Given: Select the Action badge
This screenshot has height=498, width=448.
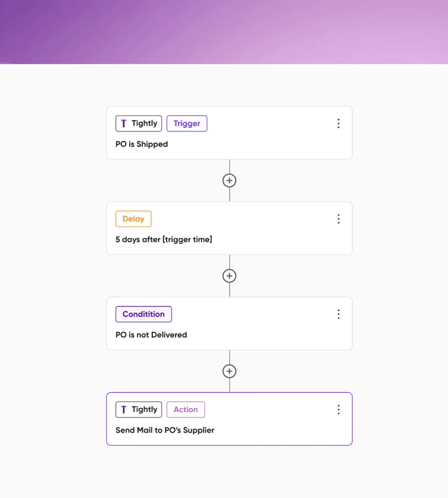Looking at the screenshot, I should (x=186, y=409).
